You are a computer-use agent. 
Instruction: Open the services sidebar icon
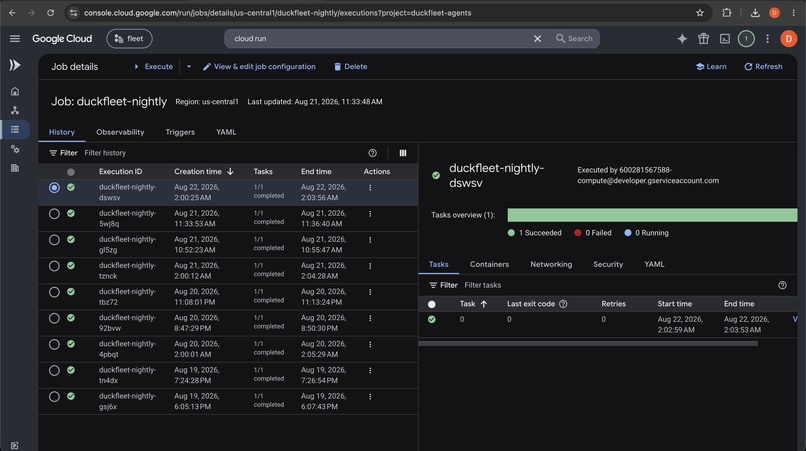[x=15, y=110]
